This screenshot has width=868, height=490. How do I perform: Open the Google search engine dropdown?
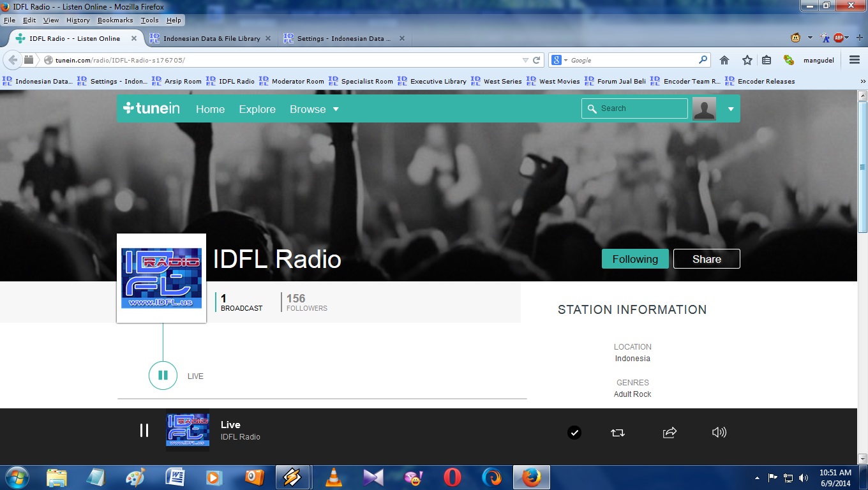pos(560,60)
